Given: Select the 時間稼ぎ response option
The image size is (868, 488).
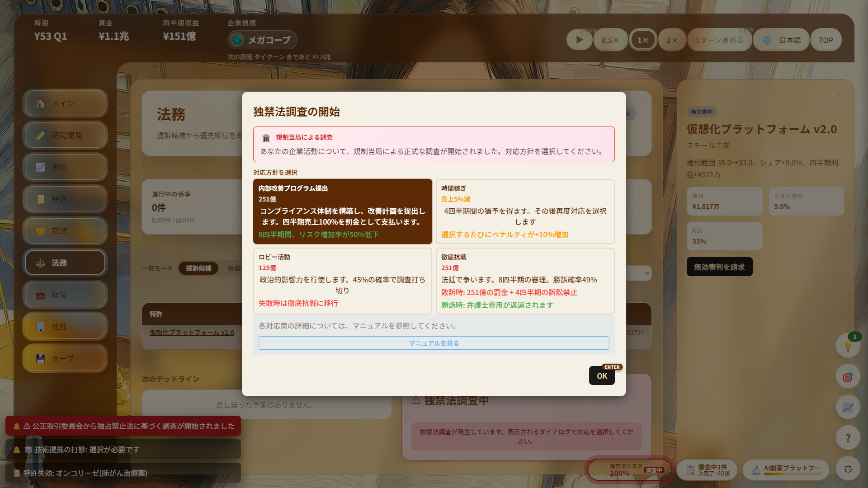Looking at the screenshot, I should [525, 211].
